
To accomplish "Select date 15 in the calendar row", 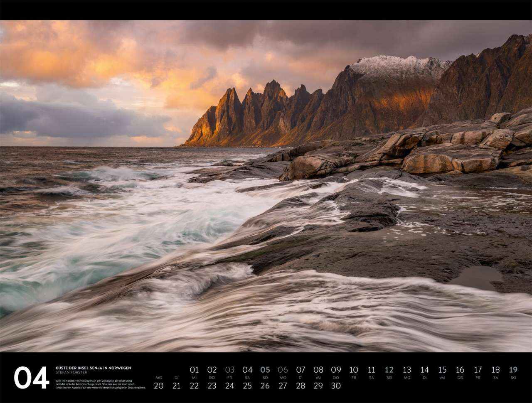I will (442, 370).
